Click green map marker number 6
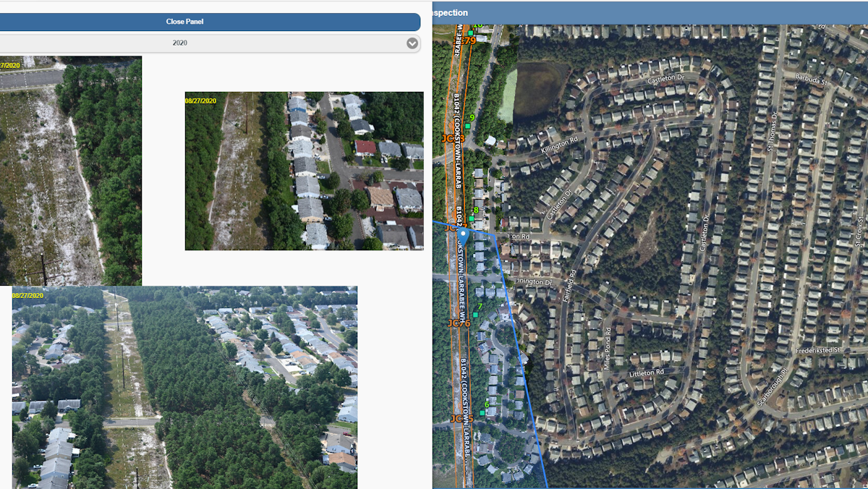 click(482, 413)
